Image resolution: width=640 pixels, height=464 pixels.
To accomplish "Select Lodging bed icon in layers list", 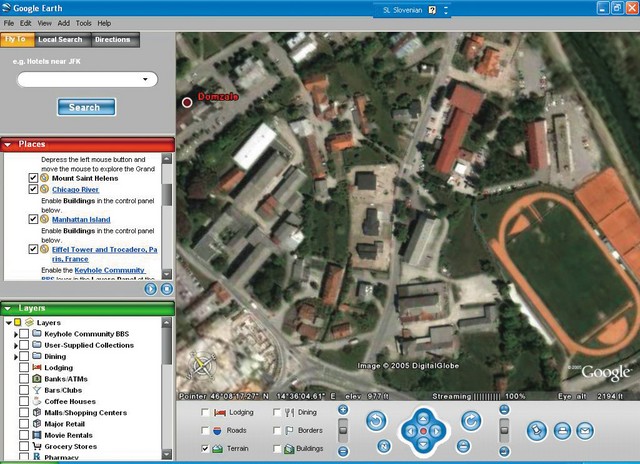I will [x=37, y=367].
